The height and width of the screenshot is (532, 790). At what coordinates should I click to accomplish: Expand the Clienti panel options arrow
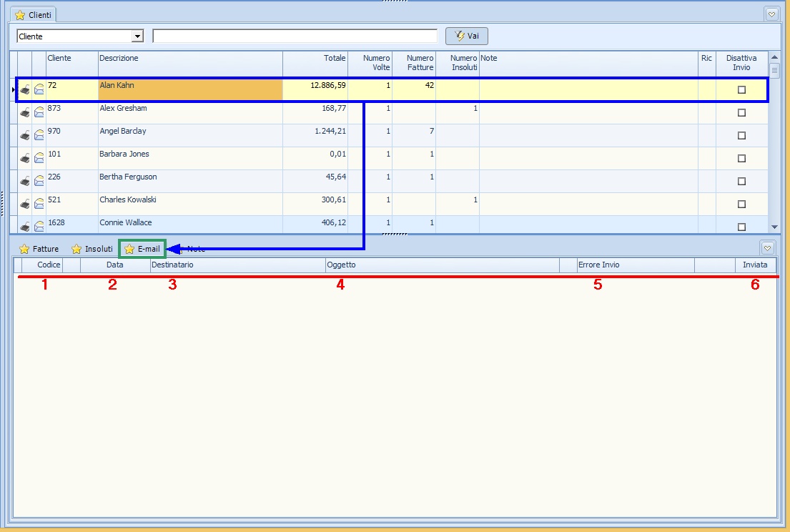pyautogui.click(x=771, y=14)
